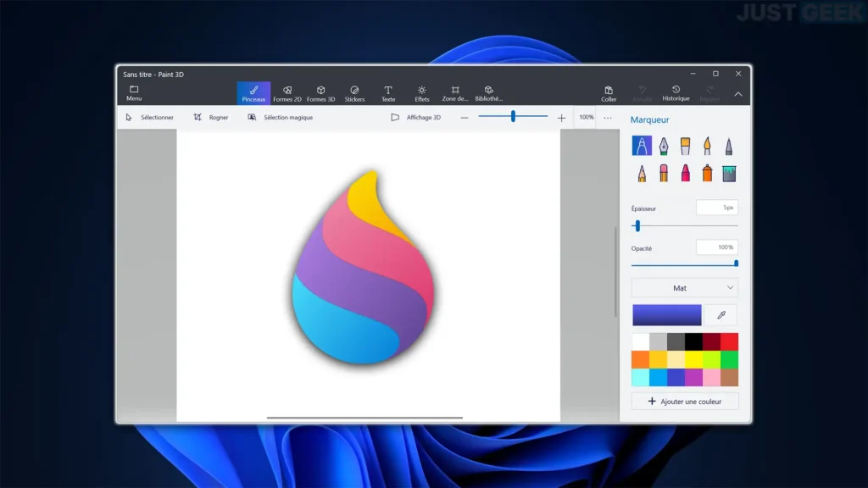The image size is (868, 488).
Task: Activate the Sélection magique mode
Action: (x=281, y=117)
